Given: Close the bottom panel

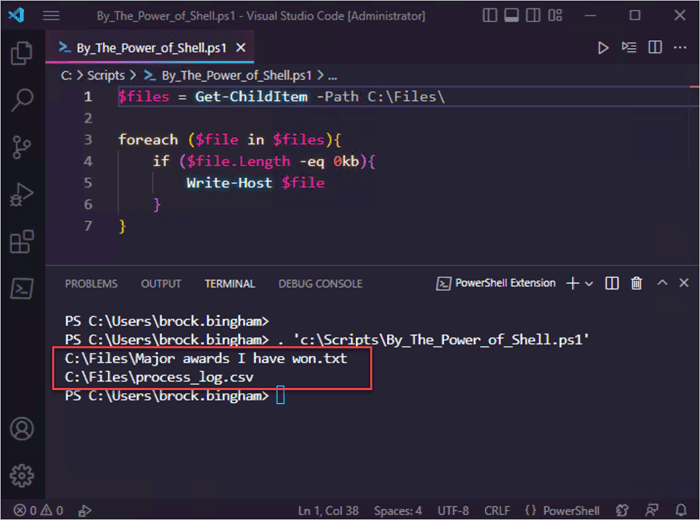Looking at the screenshot, I should 684,283.
